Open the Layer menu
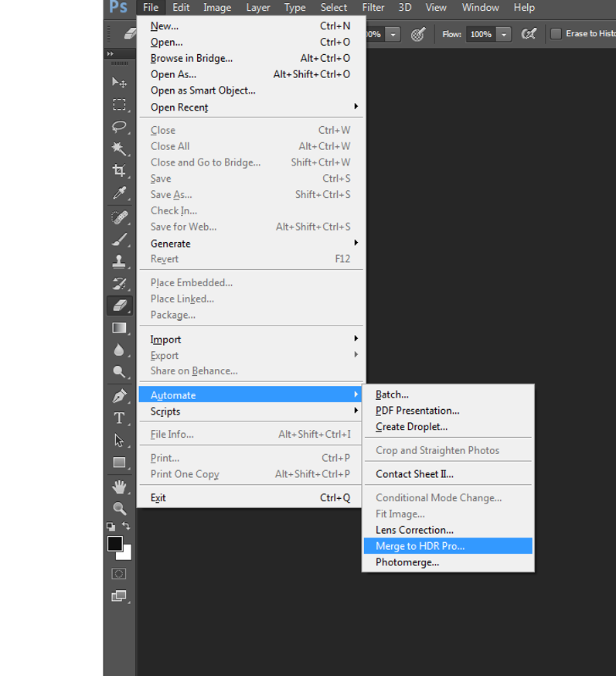The width and height of the screenshot is (616, 676). pyautogui.click(x=258, y=7)
